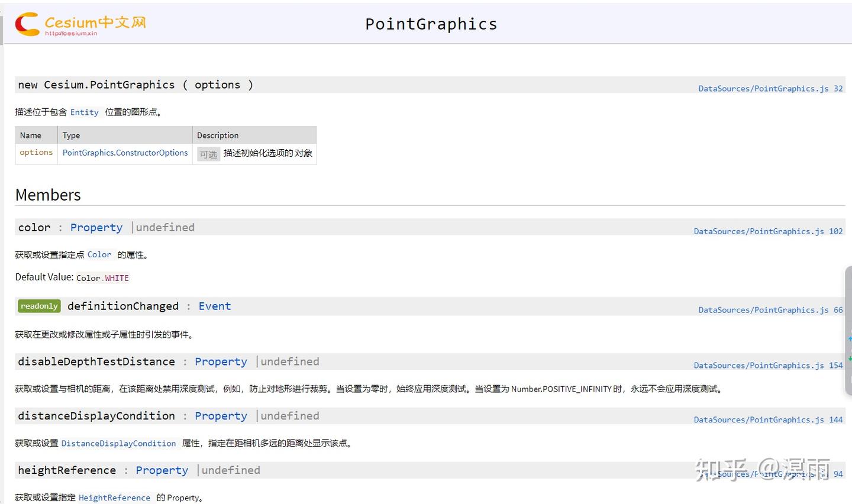The image size is (852, 504).
Task: Click Property link for distanceDisplayCondition
Action: pos(221,416)
